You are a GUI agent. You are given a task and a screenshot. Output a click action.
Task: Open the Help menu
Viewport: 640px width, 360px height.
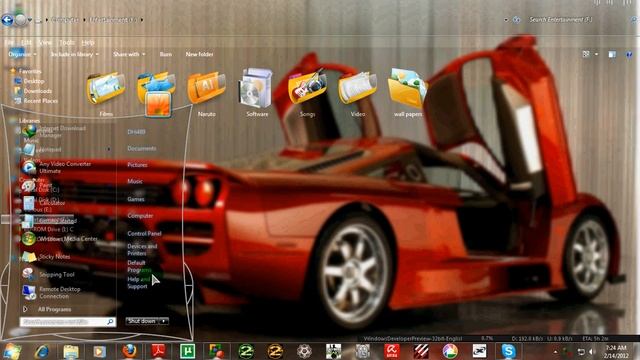tap(88, 42)
